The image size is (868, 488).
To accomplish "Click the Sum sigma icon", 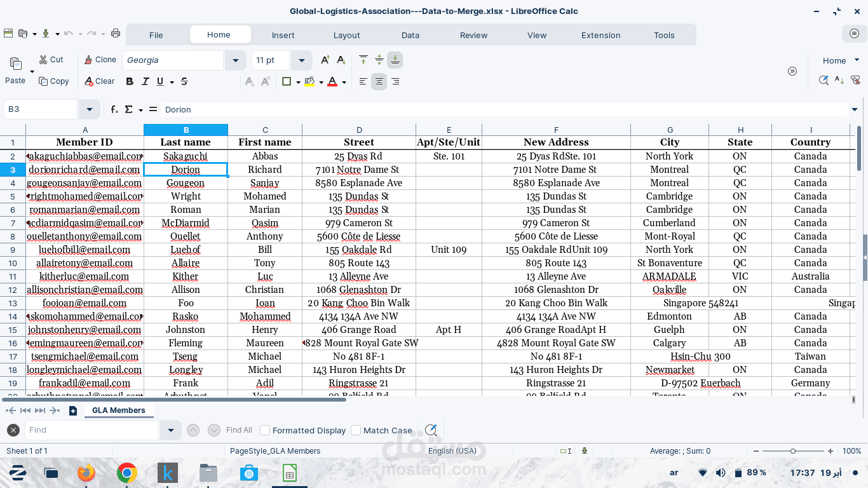I will point(129,109).
